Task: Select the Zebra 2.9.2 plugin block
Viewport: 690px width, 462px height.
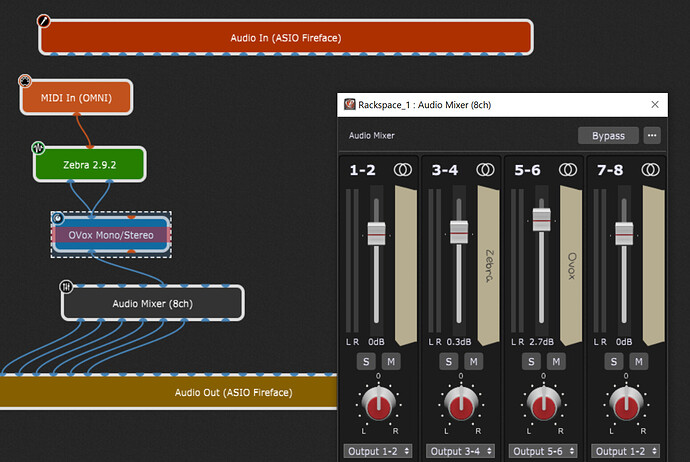Action: pos(90,165)
